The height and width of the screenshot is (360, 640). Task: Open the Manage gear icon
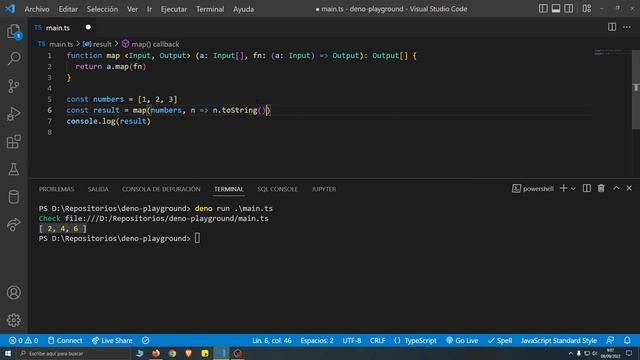pyautogui.click(x=13, y=320)
